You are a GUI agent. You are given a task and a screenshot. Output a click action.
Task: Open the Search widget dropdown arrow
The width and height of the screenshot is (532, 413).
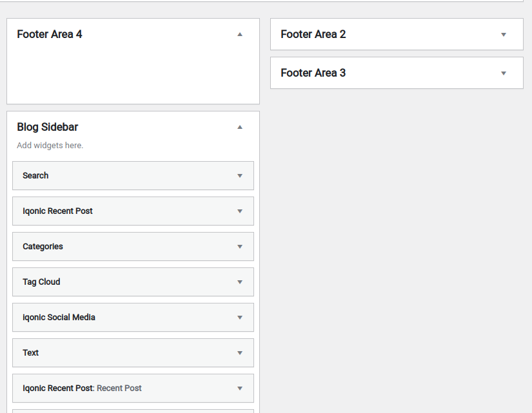(x=240, y=175)
